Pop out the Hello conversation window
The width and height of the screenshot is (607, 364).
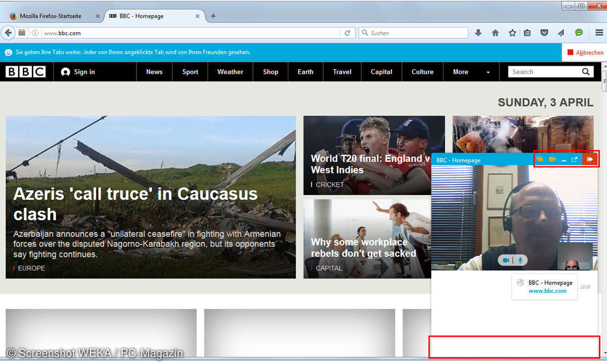point(575,159)
